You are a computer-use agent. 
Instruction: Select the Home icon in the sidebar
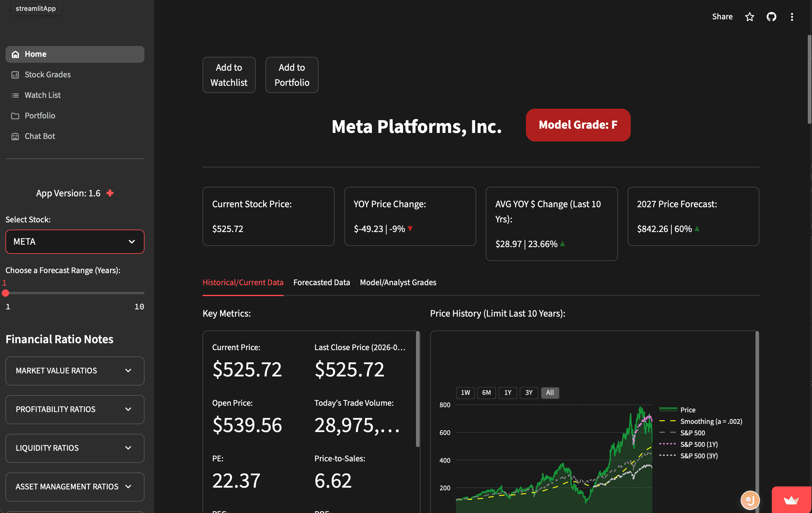[15, 54]
